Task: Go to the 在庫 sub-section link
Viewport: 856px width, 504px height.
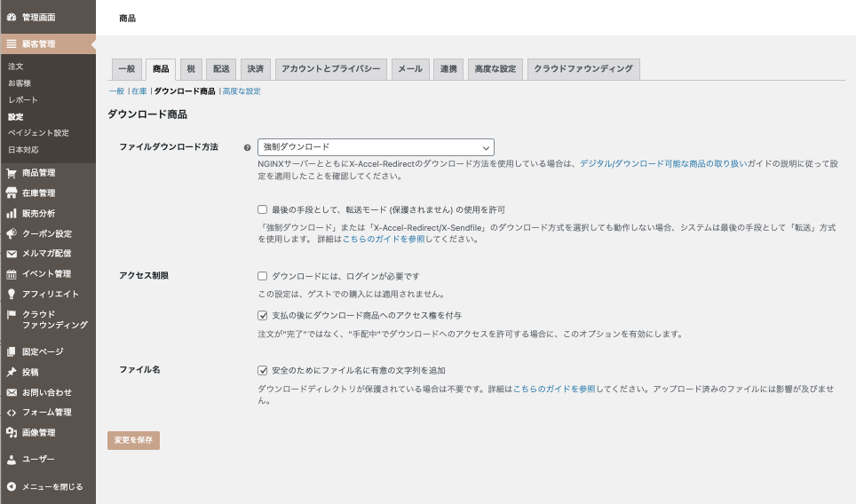Action: [139, 91]
